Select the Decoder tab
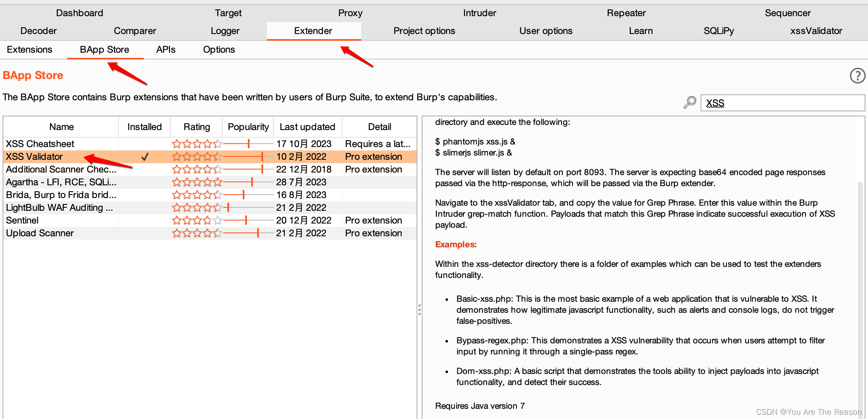Screen dimensions: 868x419 (x=39, y=31)
